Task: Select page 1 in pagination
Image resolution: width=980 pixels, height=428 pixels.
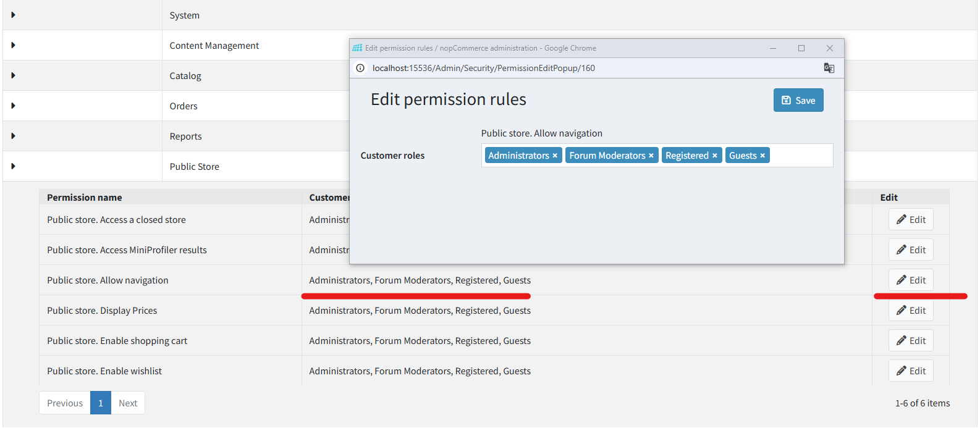Action: coord(101,403)
